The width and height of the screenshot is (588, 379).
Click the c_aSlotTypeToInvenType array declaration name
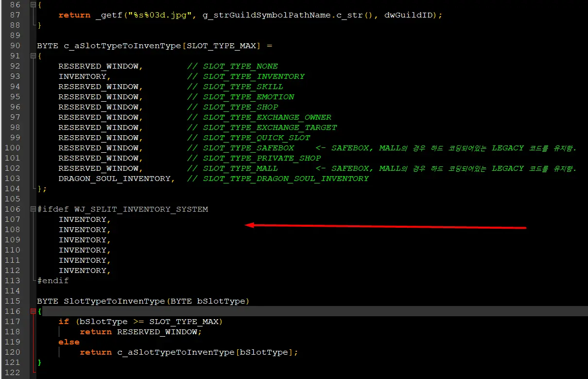122,46
